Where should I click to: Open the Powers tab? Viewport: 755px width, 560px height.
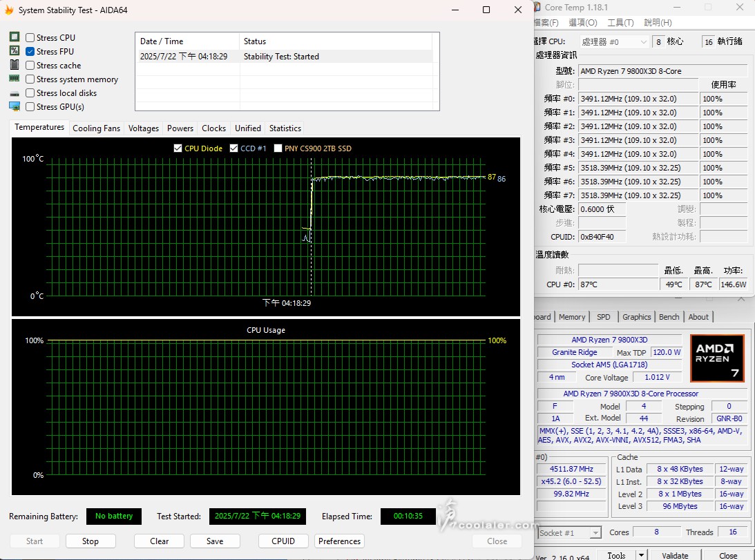pyautogui.click(x=180, y=128)
